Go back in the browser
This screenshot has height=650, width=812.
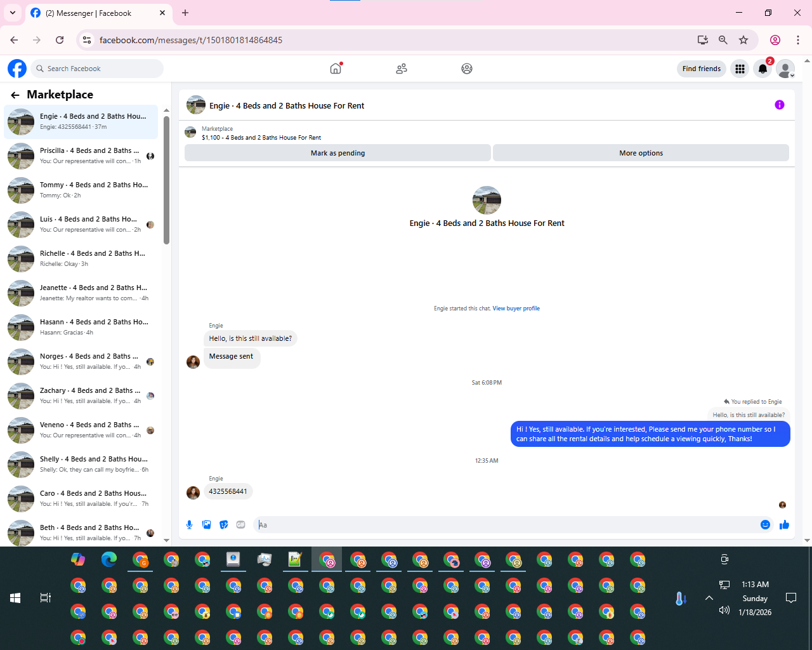coord(14,40)
